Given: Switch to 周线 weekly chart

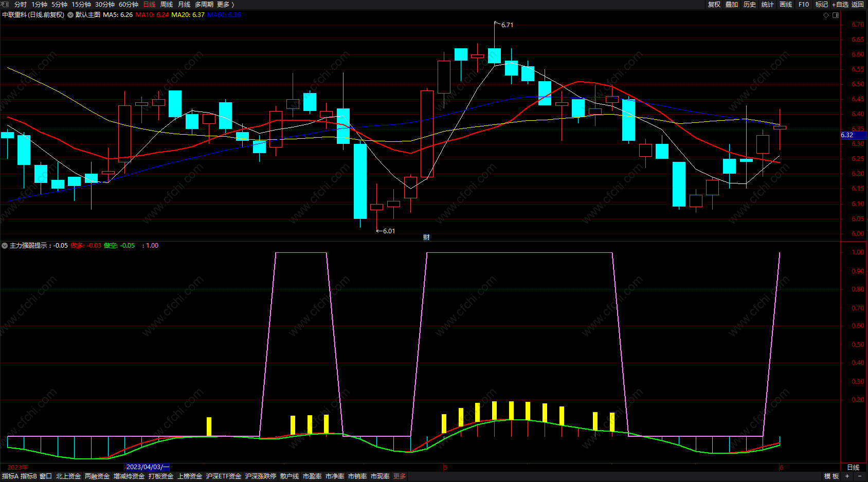Looking at the screenshot, I should [167, 4].
